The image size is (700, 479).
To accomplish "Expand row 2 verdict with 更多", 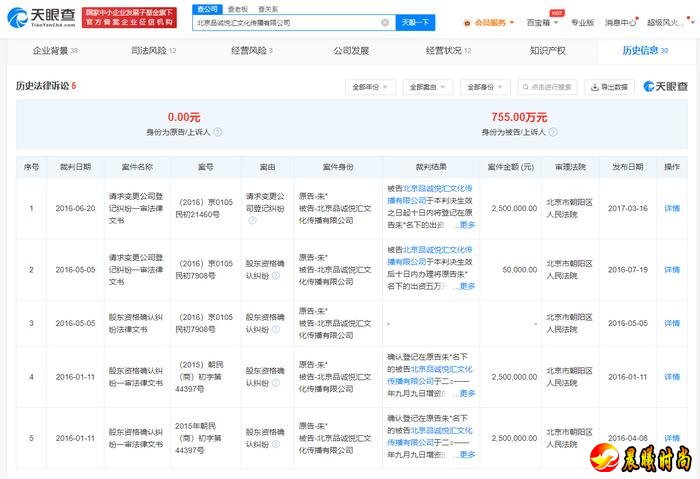I will coord(467,286).
